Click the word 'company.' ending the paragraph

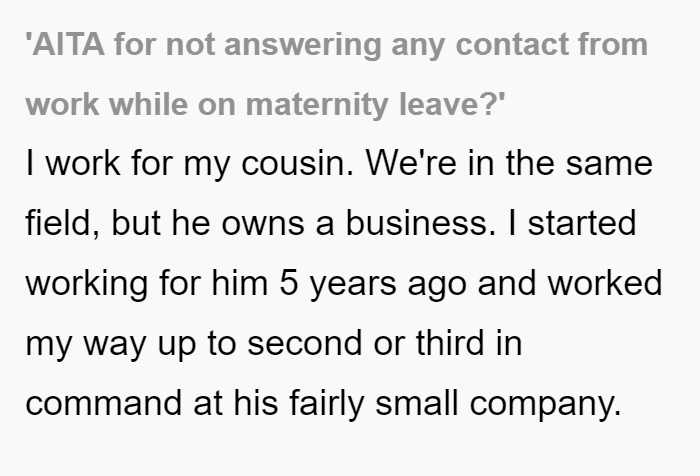pos(545,403)
